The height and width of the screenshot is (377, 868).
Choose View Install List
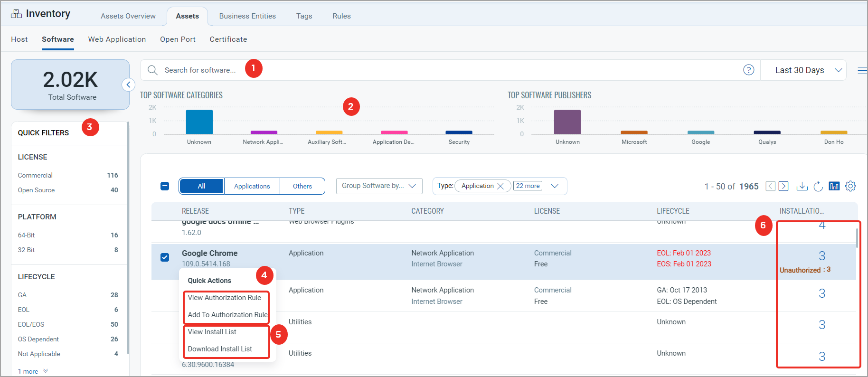(212, 332)
